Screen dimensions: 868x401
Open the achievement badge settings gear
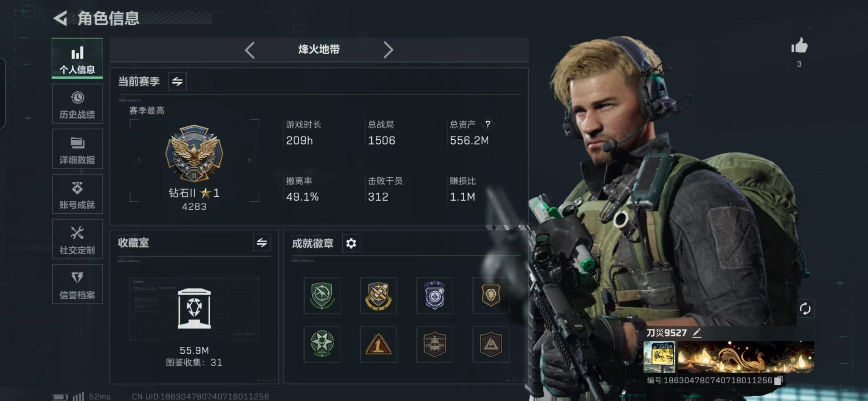pos(351,244)
